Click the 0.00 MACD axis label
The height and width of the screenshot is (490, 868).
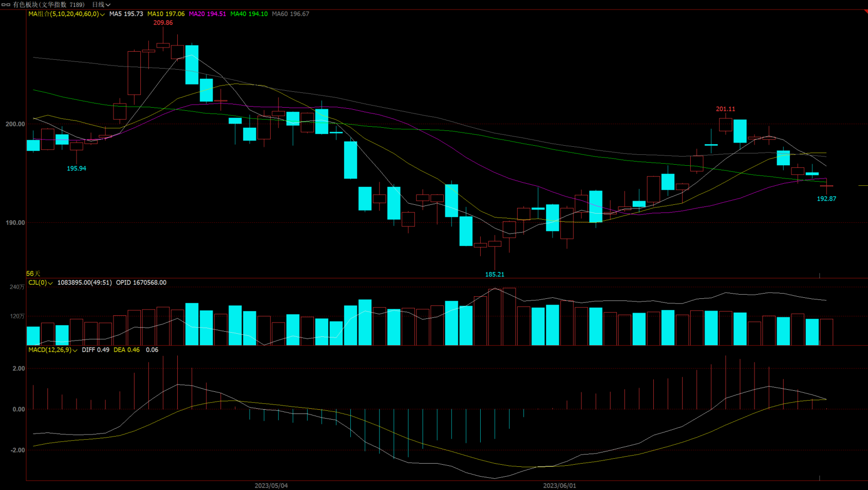point(19,410)
